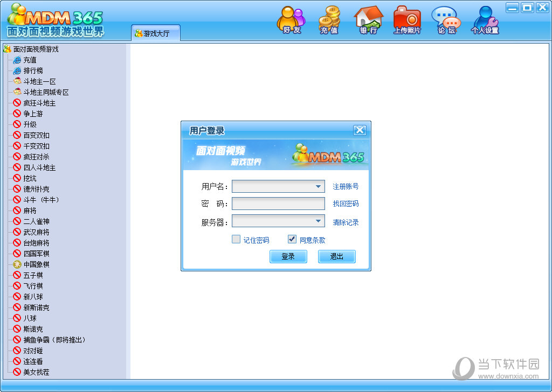Click the 充值 browser icon in tree
Screen dimensions: 552x392
coord(17,60)
